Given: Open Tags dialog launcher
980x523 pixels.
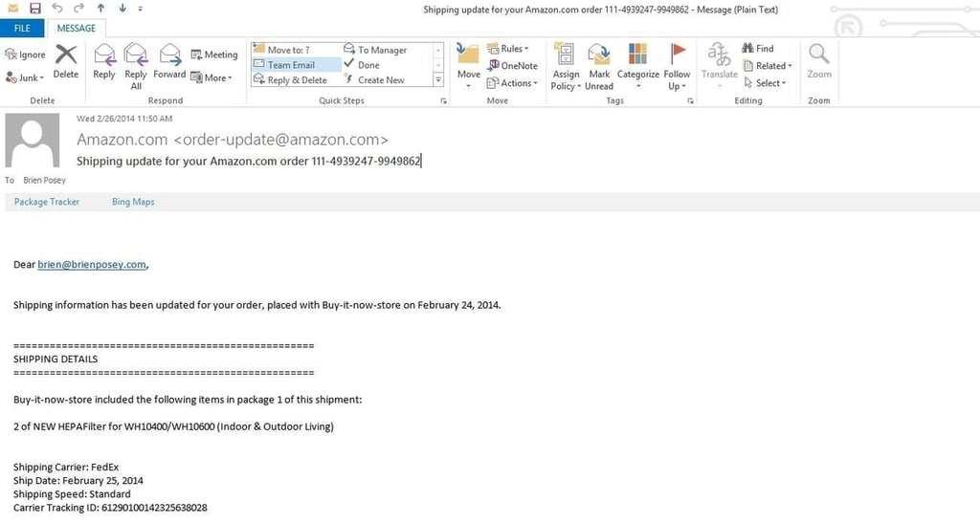Looking at the screenshot, I should pos(690,100).
